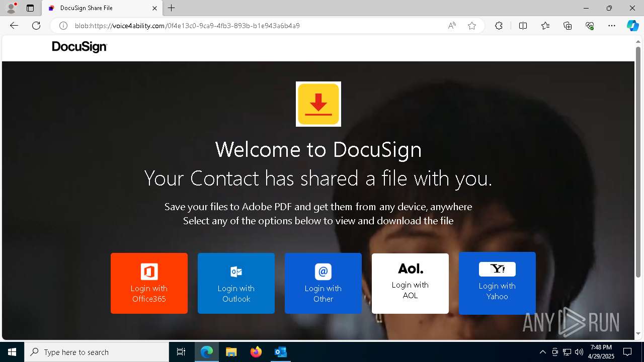This screenshot has height=362, width=644.
Task: Go back to the previous page
Action: click(14, 26)
